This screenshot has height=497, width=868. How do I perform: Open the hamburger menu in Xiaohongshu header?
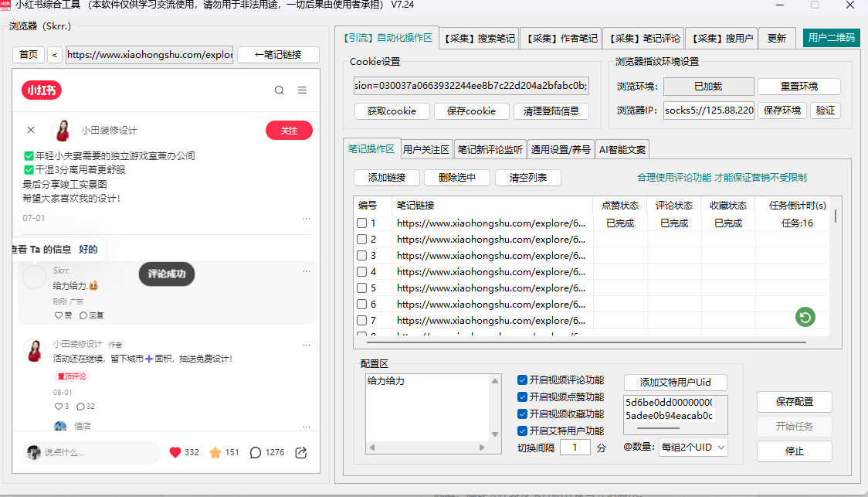(303, 90)
